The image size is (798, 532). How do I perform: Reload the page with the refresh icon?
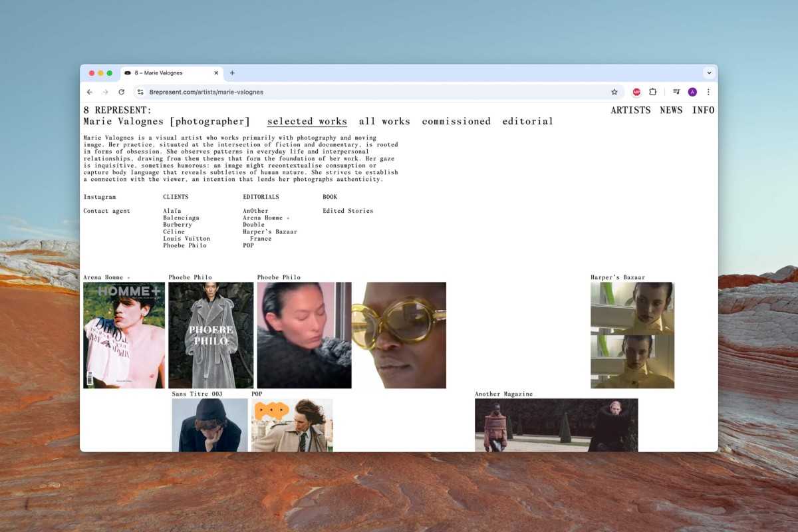[x=121, y=92]
